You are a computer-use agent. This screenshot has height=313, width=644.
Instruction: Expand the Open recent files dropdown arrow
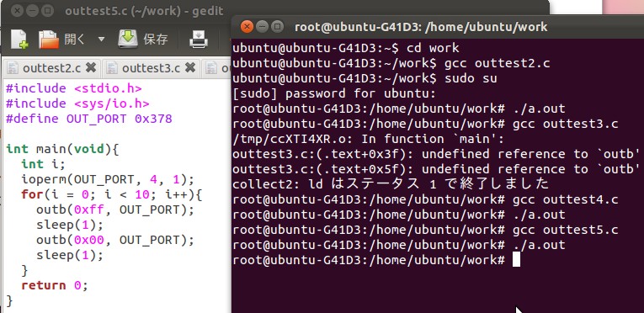pos(101,40)
